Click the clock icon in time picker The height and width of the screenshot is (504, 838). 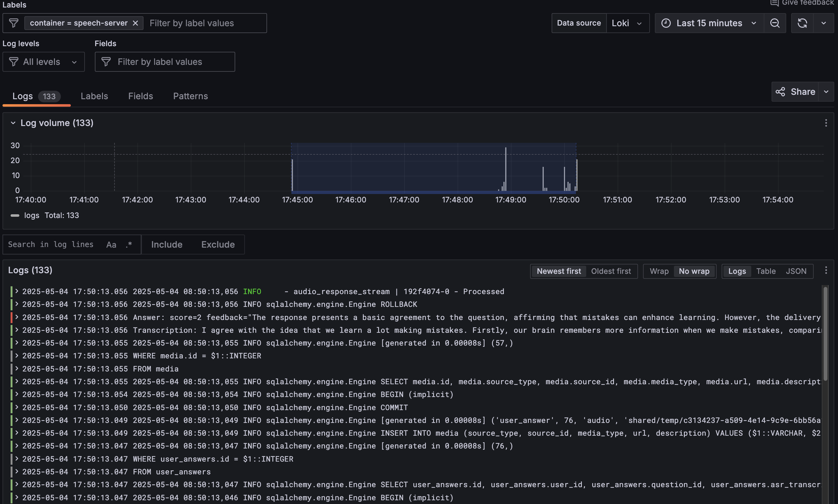click(666, 23)
